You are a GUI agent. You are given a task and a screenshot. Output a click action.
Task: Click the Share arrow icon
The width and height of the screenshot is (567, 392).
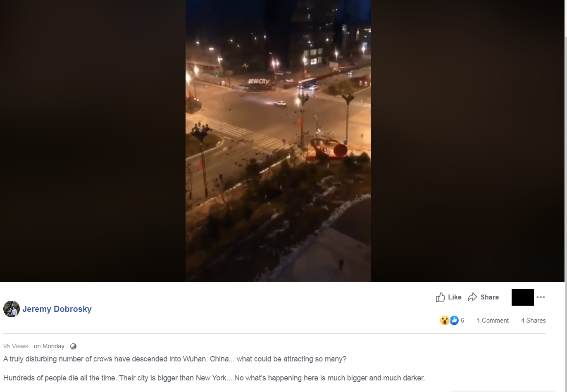pyautogui.click(x=472, y=297)
